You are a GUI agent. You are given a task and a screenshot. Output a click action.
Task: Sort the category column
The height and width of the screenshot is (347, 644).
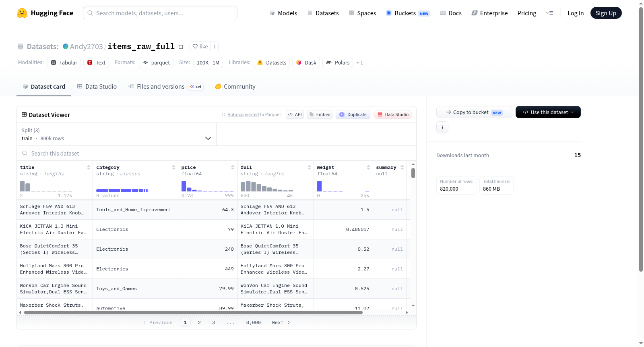(x=173, y=167)
